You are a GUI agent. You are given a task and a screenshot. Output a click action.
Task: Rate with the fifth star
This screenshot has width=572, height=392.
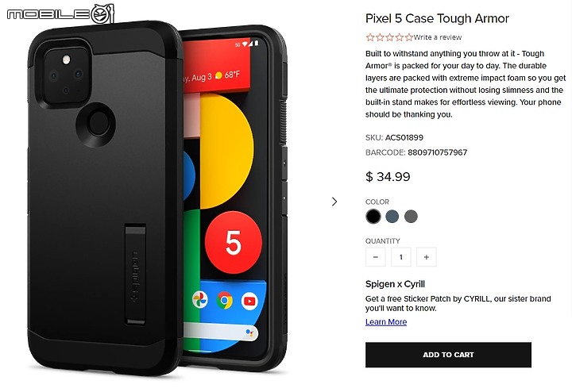409,37
